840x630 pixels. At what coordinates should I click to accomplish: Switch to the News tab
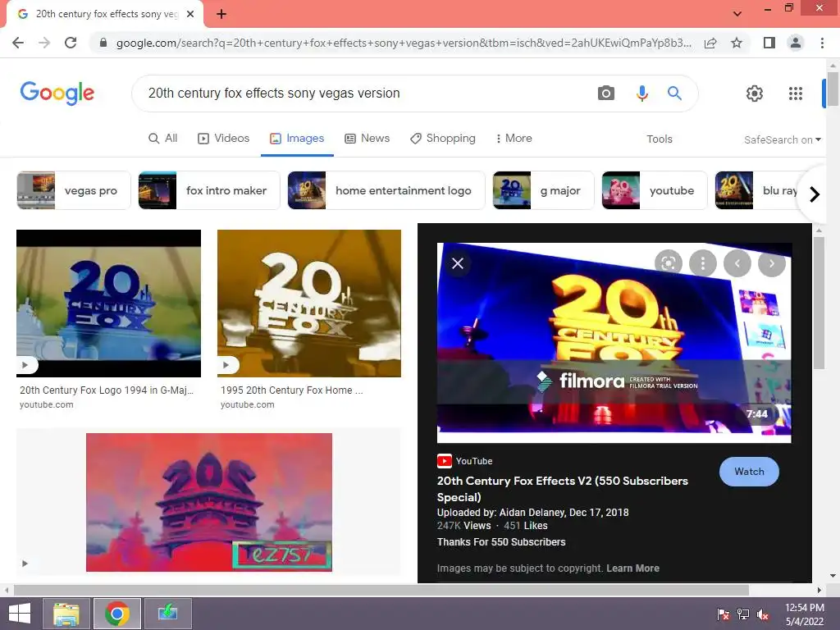coord(367,138)
